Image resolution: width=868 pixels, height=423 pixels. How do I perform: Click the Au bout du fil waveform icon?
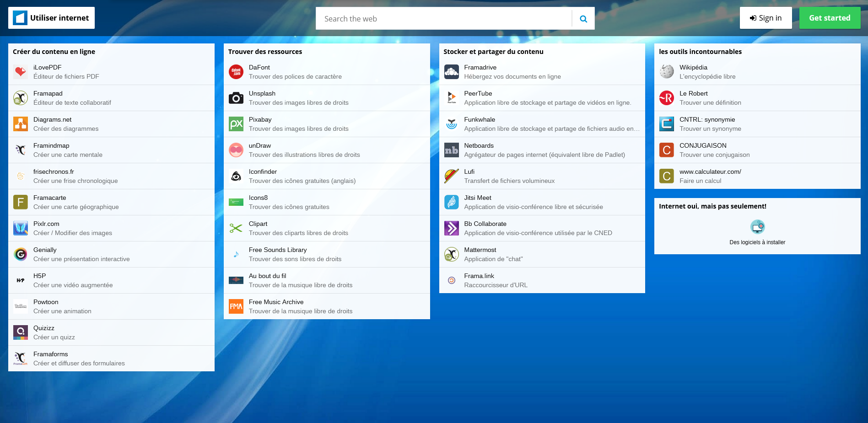[236, 280]
